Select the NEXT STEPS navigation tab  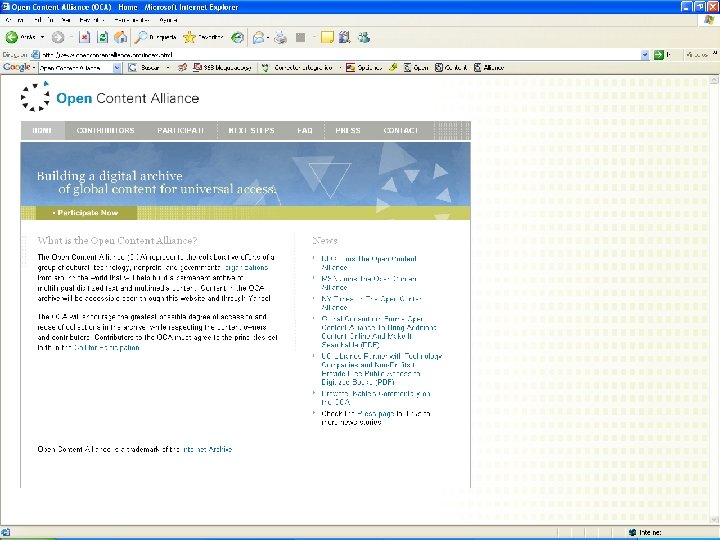tap(251, 130)
